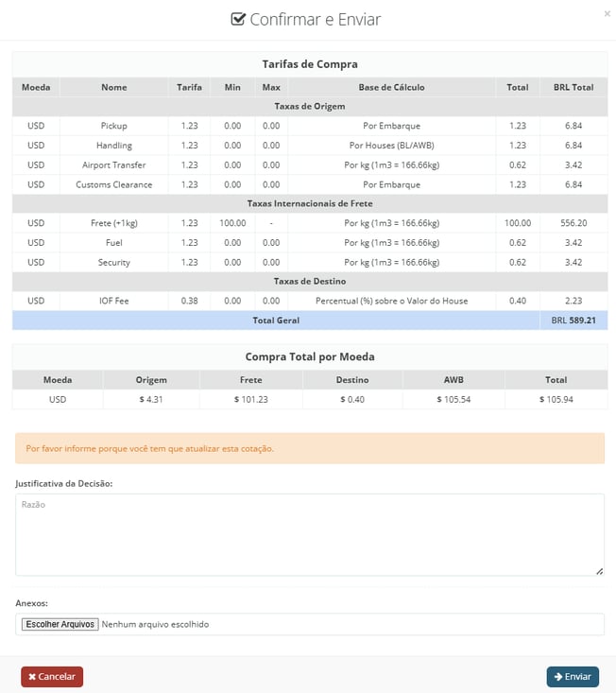The width and height of the screenshot is (616, 693).
Task: Open file picker via Escolher Arquivos
Action: [x=60, y=624]
